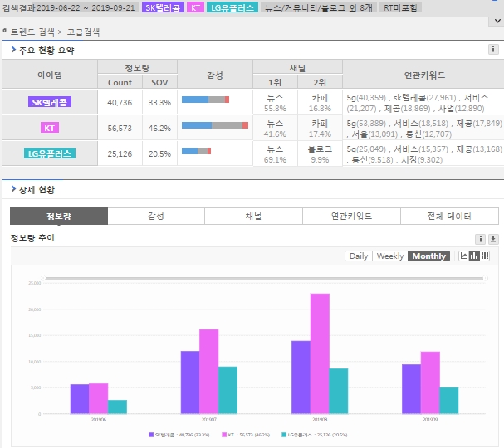Click right handle of chart range slider
The height and width of the screenshot is (448, 504).
tap(486, 278)
